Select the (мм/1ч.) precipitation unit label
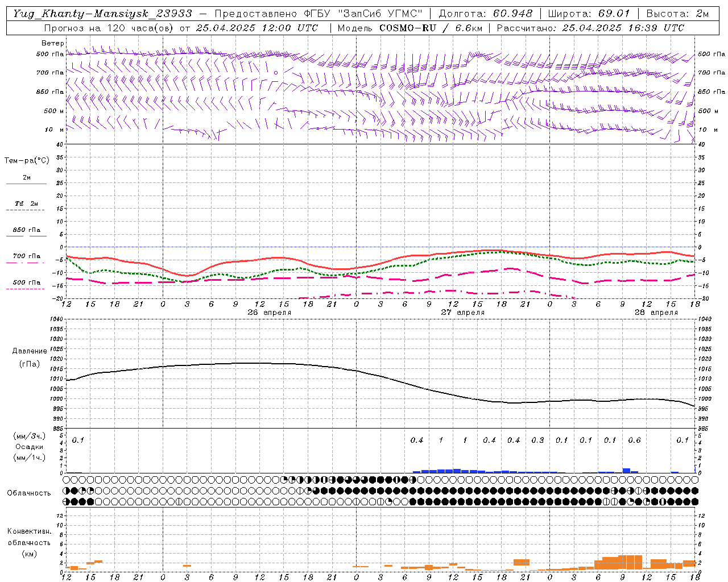This screenshot has width=728, height=582. pyautogui.click(x=29, y=458)
